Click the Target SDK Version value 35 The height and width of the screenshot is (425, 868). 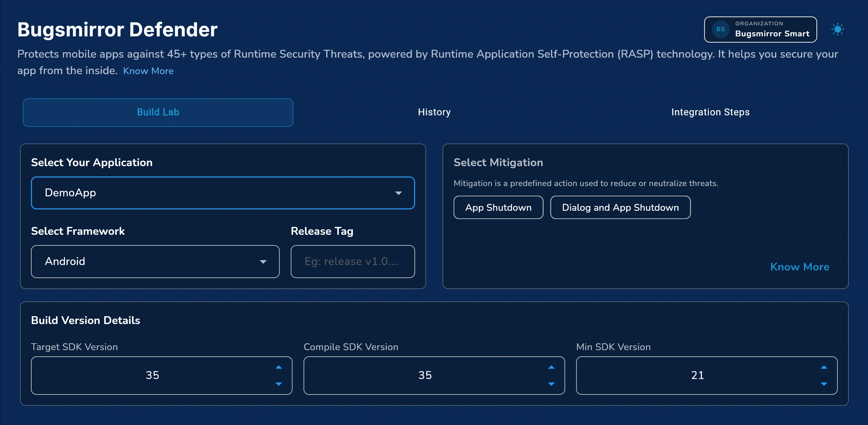(x=152, y=375)
